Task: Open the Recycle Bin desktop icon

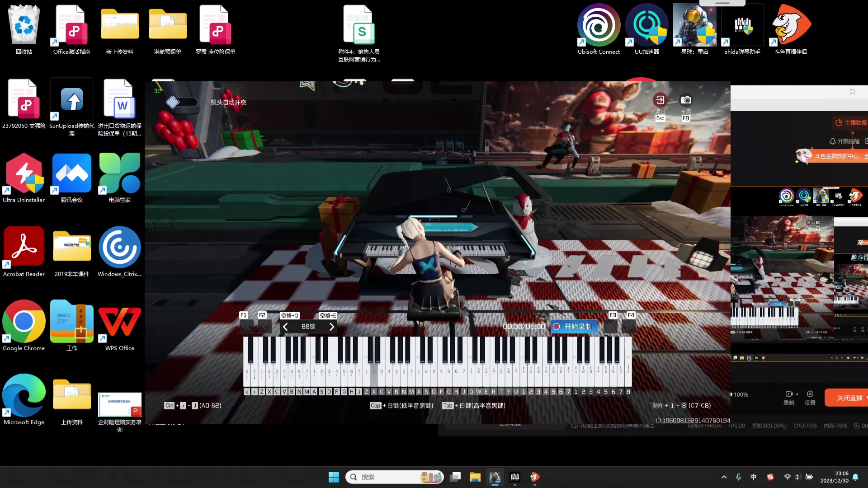Action: click(24, 30)
